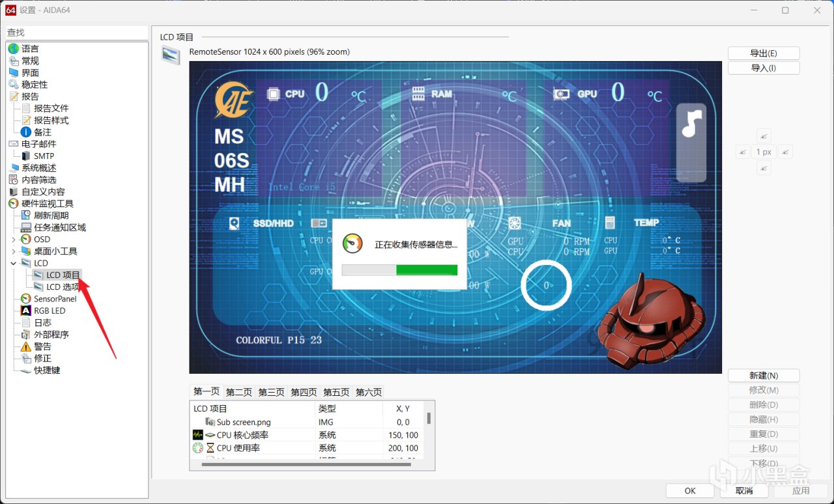834x504 pixels.
Task: Select the COLORFUL P15 23 label in preview
Action: coord(279,340)
